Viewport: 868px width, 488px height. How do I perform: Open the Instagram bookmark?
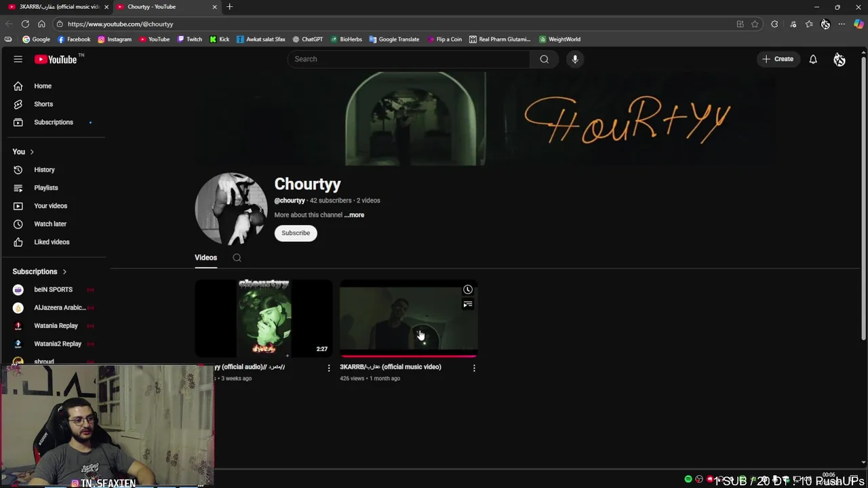115,39
